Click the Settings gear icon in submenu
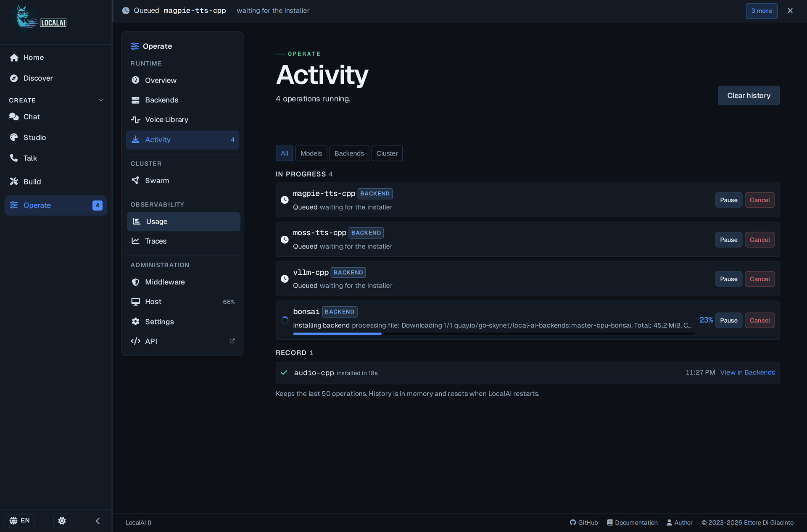Image resolution: width=807 pixels, height=532 pixels. tap(135, 321)
